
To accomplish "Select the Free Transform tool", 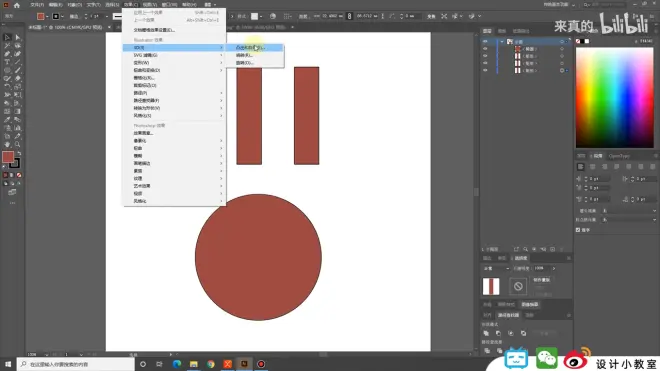I will pyautogui.click(x=17, y=95).
